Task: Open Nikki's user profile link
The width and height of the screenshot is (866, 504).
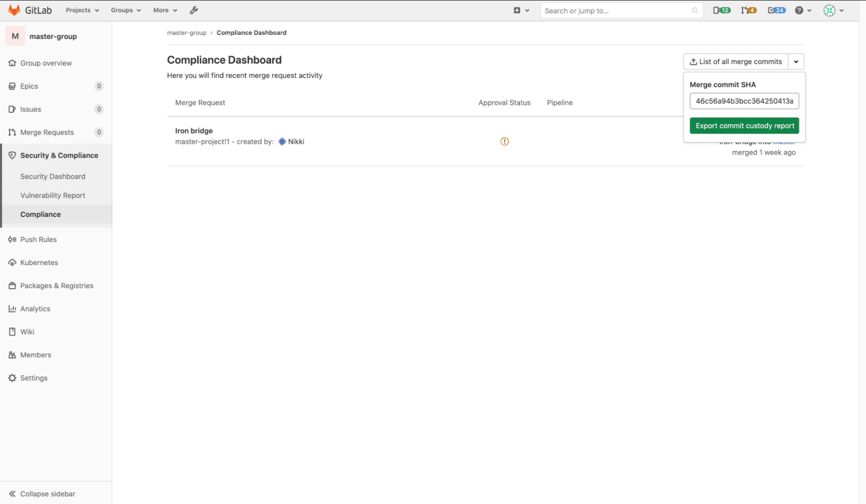Action: [x=296, y=141]
